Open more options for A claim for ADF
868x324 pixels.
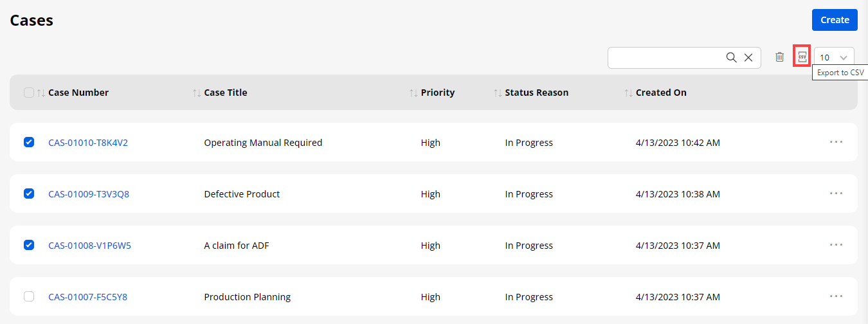point(836,245)
